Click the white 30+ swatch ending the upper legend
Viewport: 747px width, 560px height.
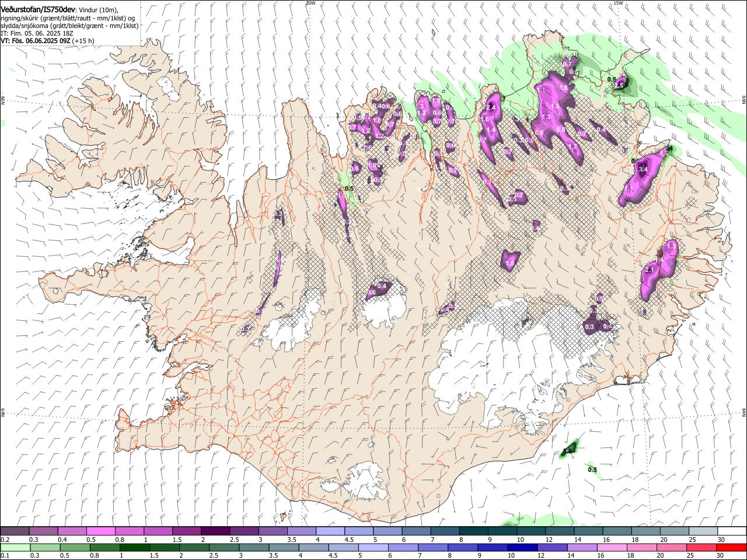(732, 531)
